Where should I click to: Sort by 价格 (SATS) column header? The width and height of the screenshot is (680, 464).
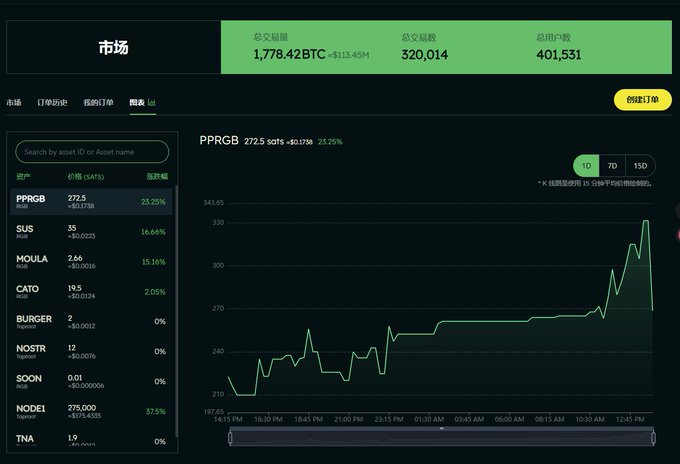click(86, 176)
